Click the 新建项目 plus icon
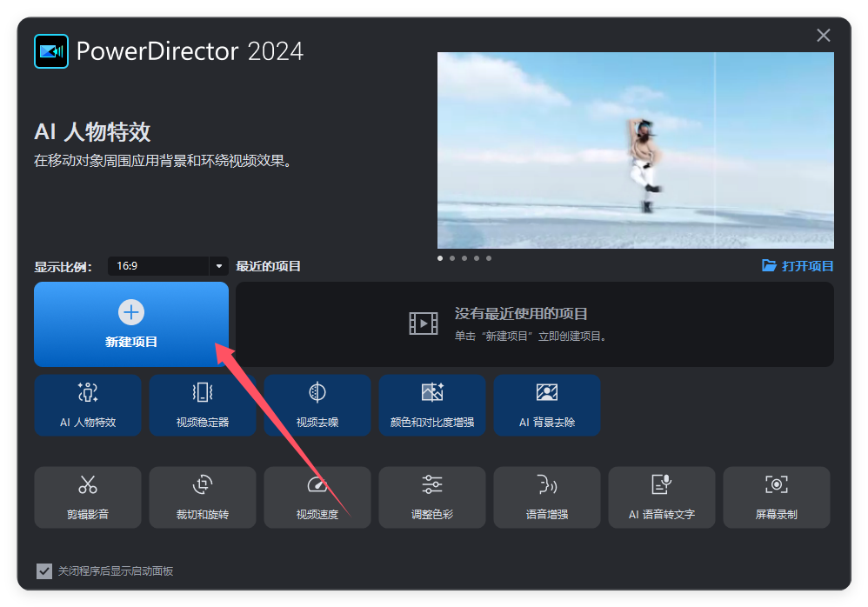 coord(131,313)
